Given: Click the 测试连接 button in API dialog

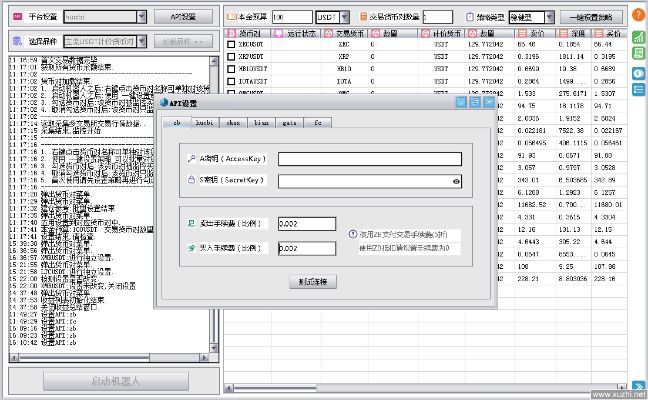Looking at the screenshot, I should tap(313, 282).
